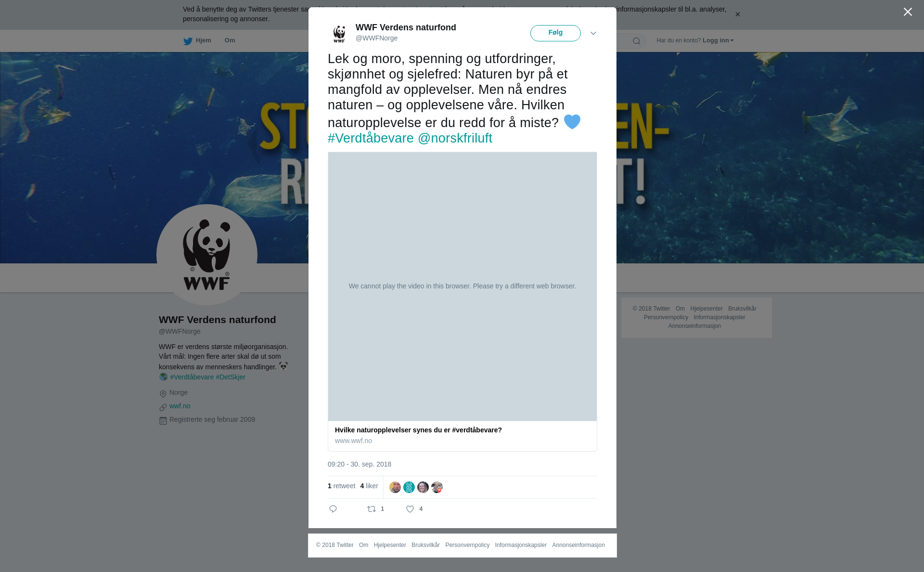Open Twitter bird Hjem icon
The height and width of the screenshot is (572, 924).
(x=188, y=41)
